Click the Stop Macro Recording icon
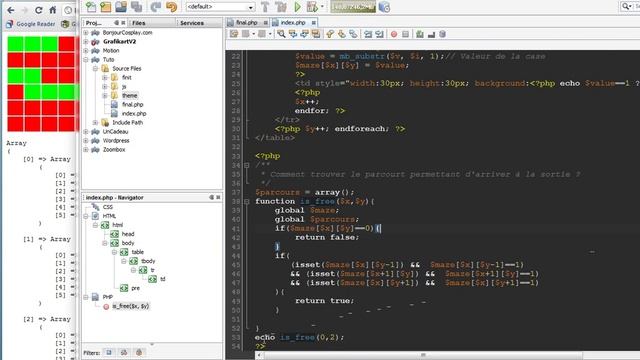The height and width of the screenshot is (360, 640). [405, 34]
